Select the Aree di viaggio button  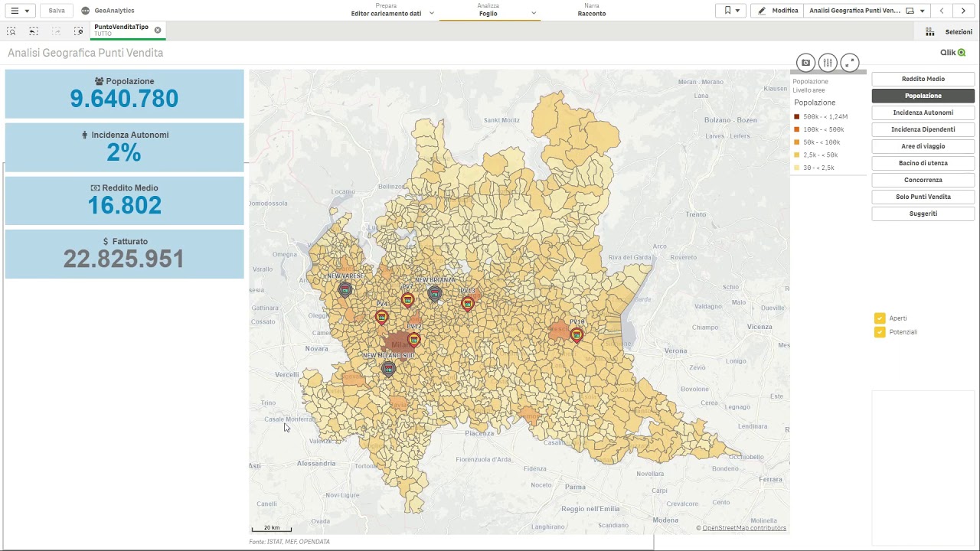point(923,146)
